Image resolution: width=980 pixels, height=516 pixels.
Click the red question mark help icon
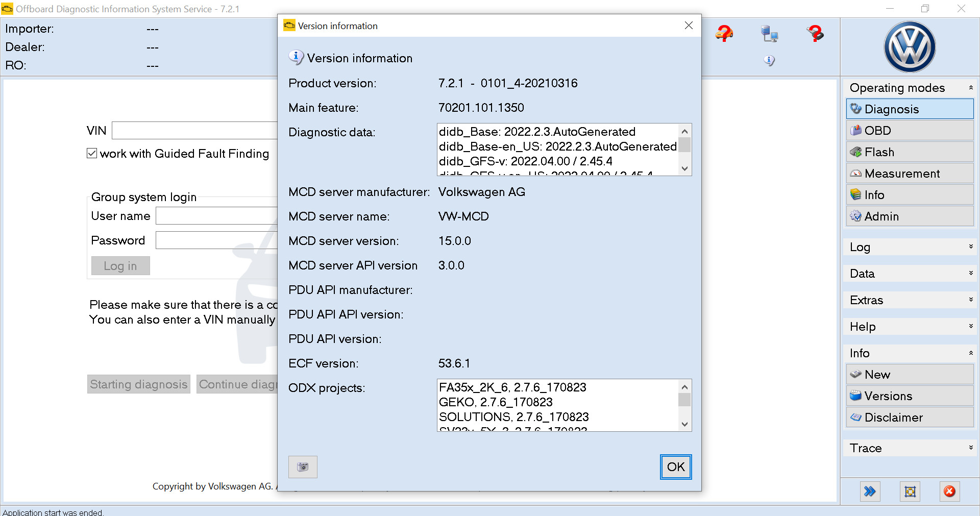[x=815, y=34]
